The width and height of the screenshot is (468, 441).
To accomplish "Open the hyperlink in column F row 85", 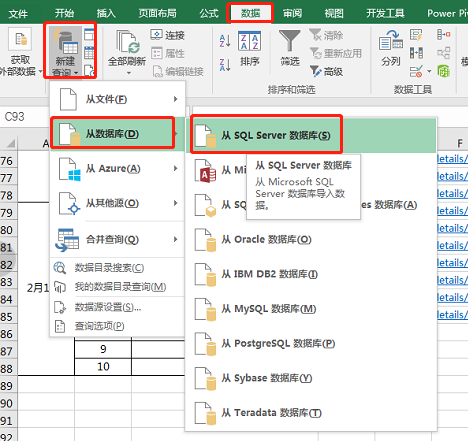I will point(453,315).
